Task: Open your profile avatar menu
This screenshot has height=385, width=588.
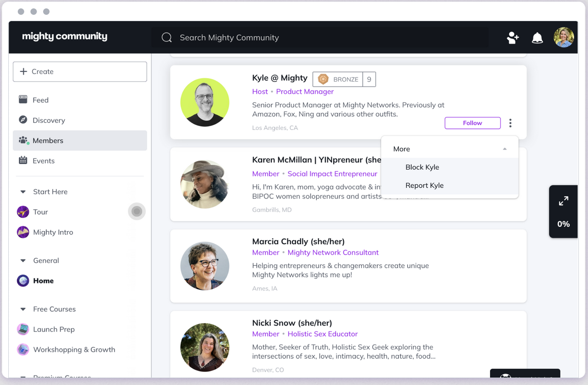Action: pyautogui.click(x=564, y=37)
